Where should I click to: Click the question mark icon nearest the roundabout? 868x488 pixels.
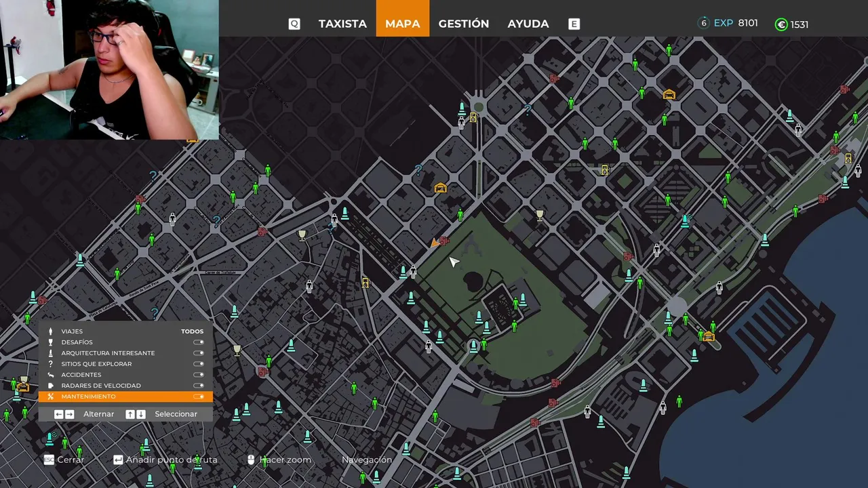(528, 108)
